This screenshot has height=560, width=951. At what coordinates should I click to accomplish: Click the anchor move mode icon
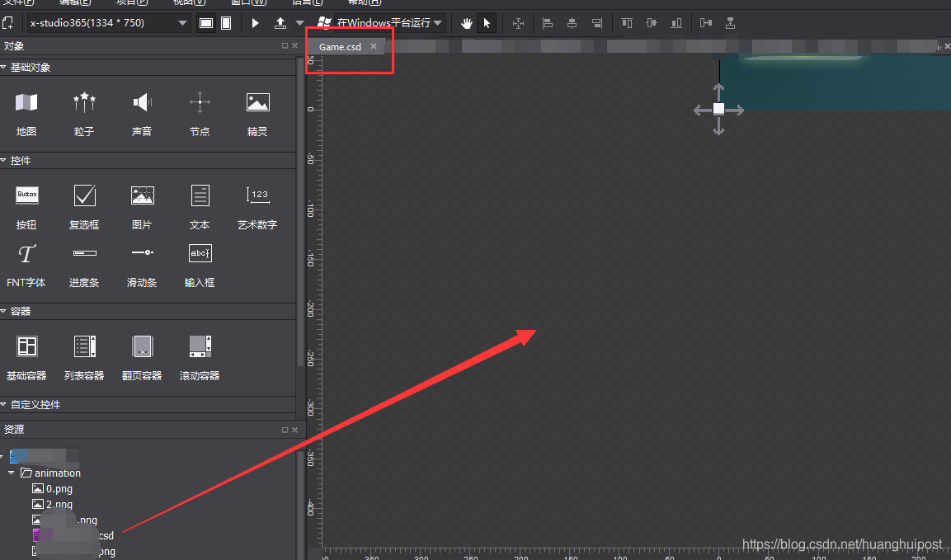[518, 23]
